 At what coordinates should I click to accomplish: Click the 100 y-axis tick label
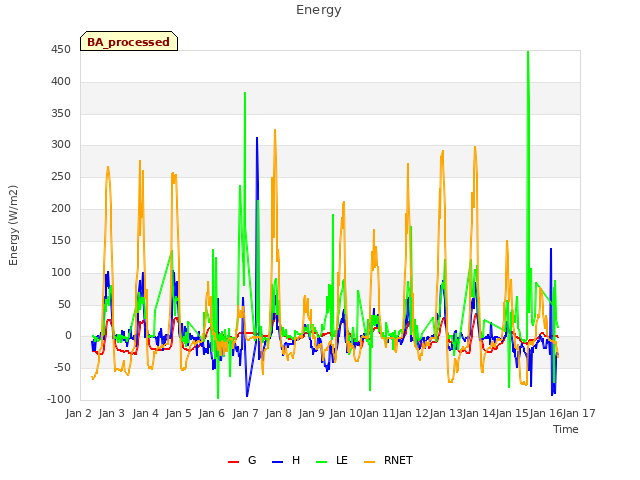61,272
